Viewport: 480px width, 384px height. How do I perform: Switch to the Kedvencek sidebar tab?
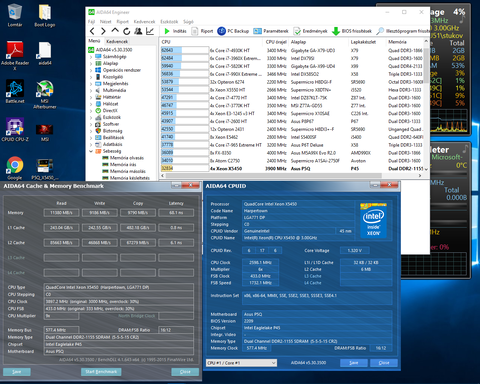117,41
